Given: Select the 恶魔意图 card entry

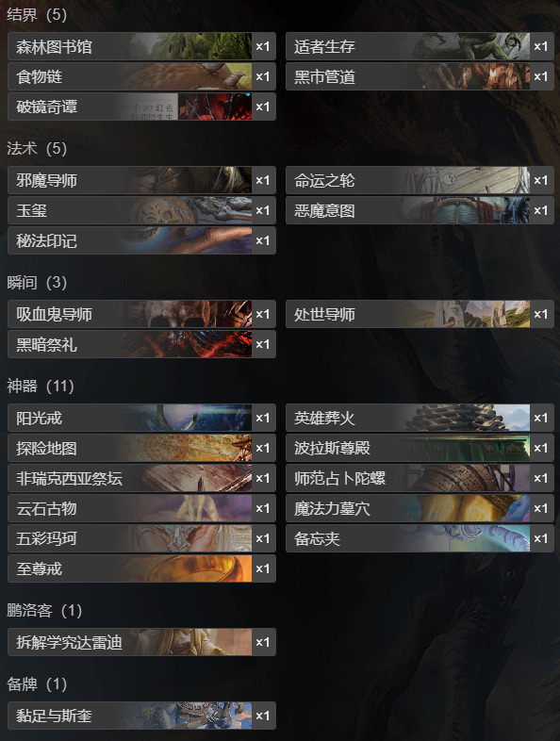Looking at the screenshot, I should pos(420,210).
